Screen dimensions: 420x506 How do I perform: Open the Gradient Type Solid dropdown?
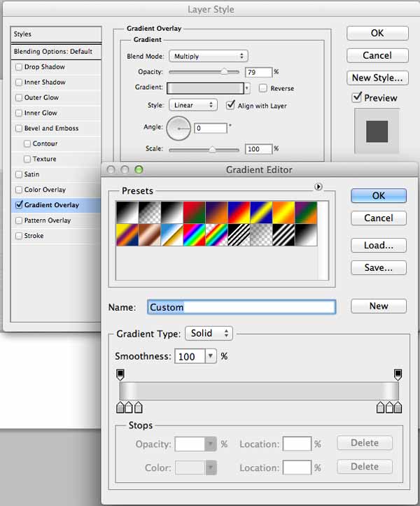point(209,333)
